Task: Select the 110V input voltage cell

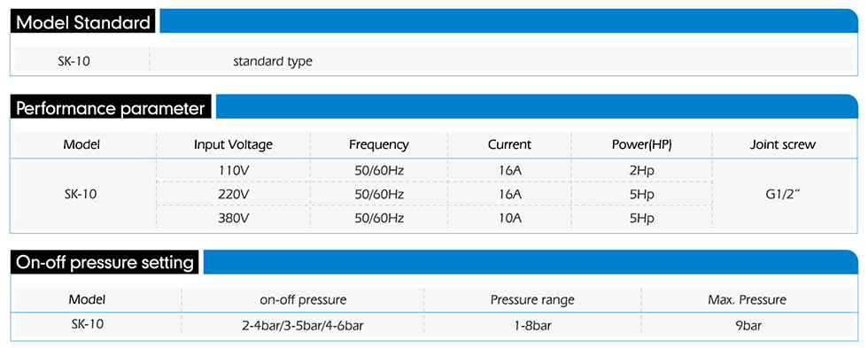Action: [233, 170]
